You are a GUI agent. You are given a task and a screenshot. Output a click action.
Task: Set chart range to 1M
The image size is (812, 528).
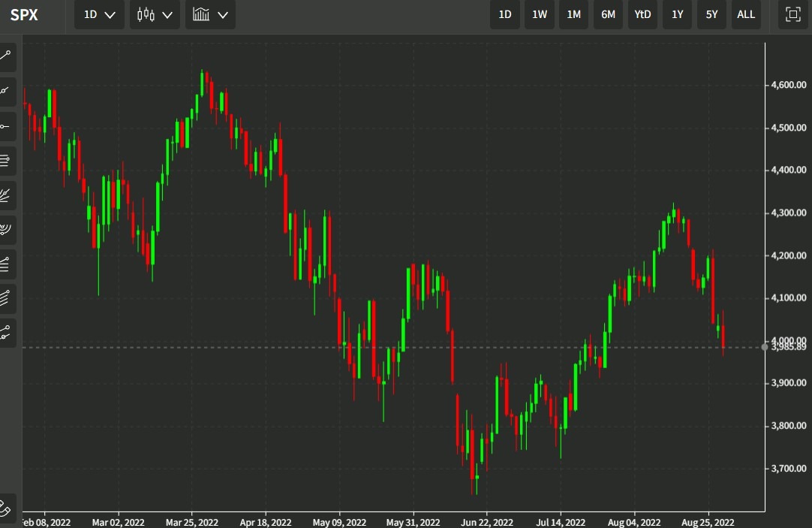point(574,14)
